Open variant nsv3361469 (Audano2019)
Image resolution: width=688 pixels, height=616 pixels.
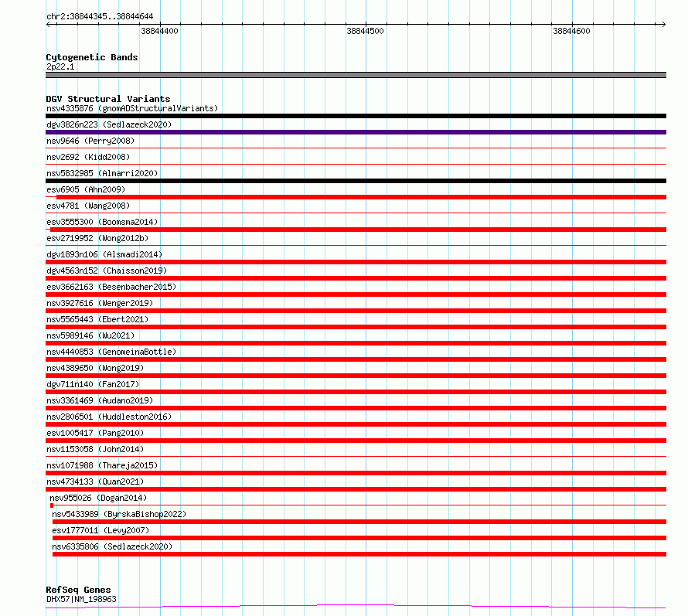click(x=100, y=400)
